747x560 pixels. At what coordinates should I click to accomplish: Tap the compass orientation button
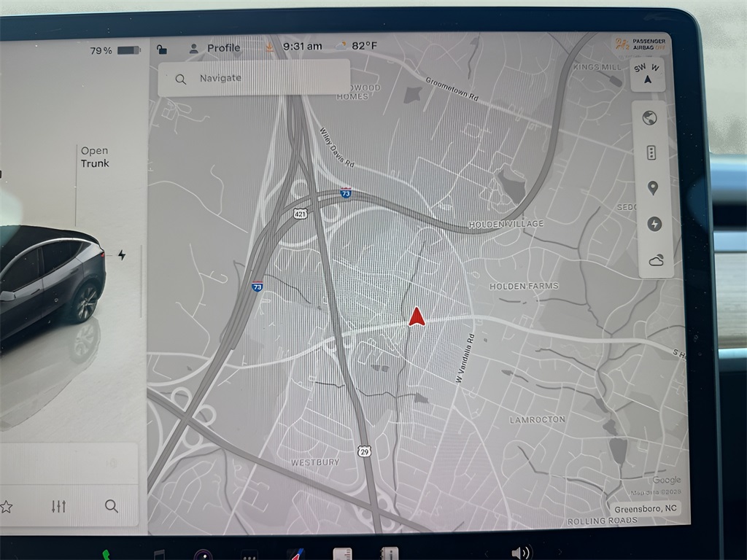(648, 74)
